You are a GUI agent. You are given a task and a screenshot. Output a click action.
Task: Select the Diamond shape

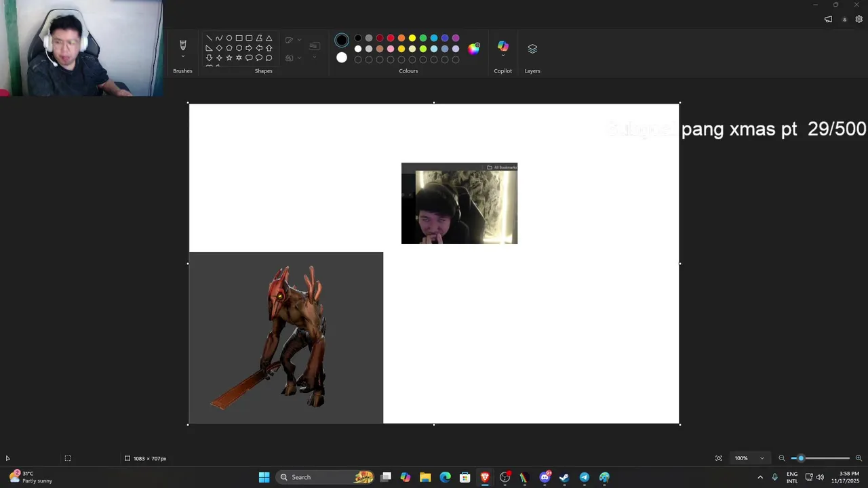tap(219, 48)
